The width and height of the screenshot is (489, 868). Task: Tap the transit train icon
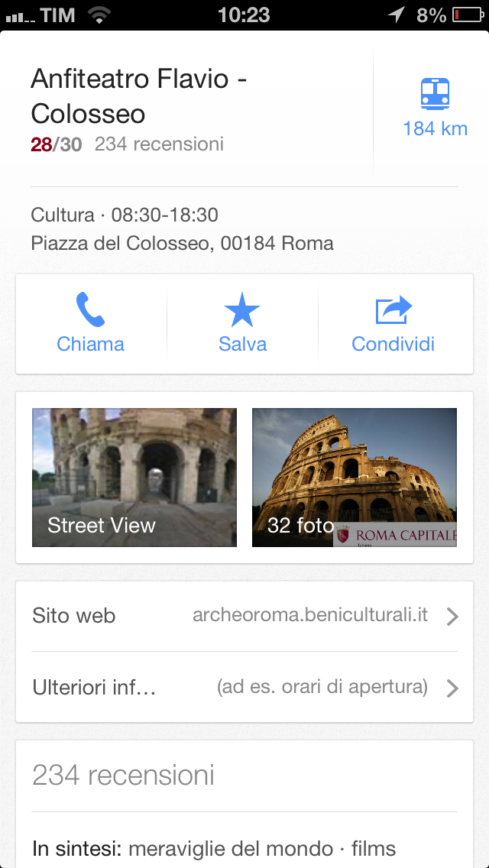pos(435,94)
